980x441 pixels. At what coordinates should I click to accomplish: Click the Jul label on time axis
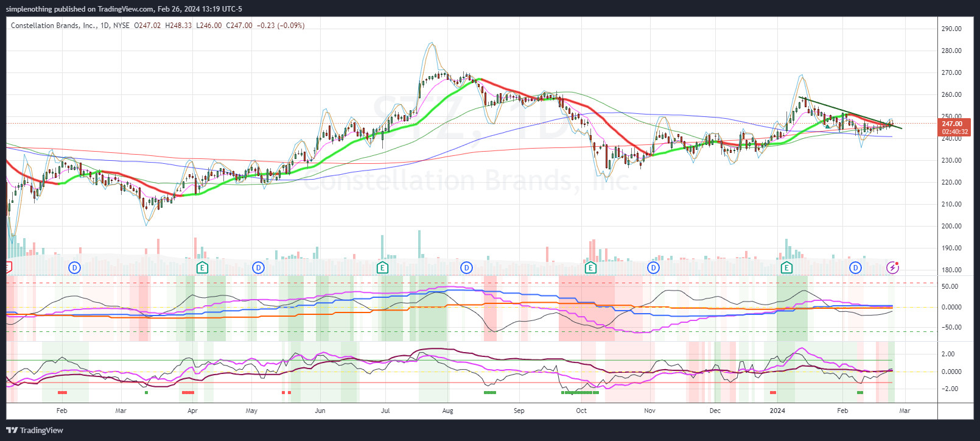385,411
